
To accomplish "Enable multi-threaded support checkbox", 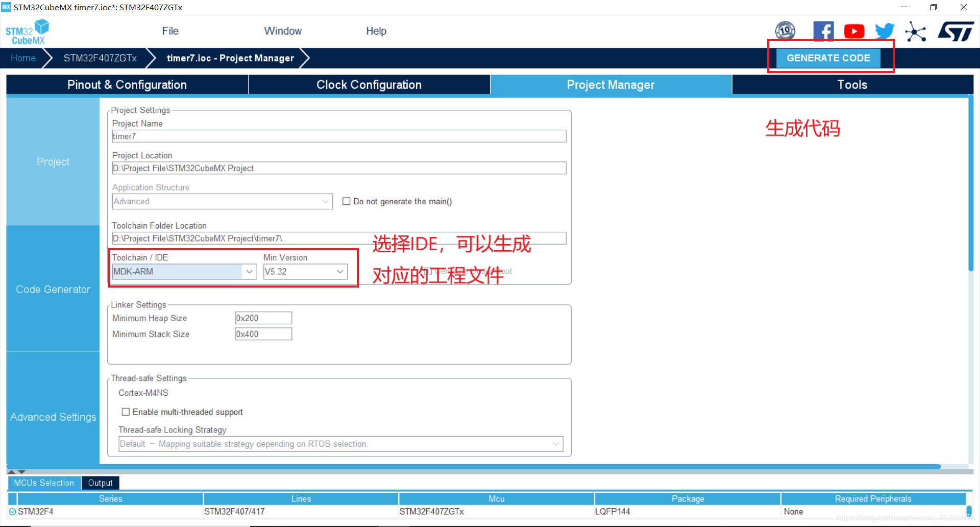I will tap(126, 412).
